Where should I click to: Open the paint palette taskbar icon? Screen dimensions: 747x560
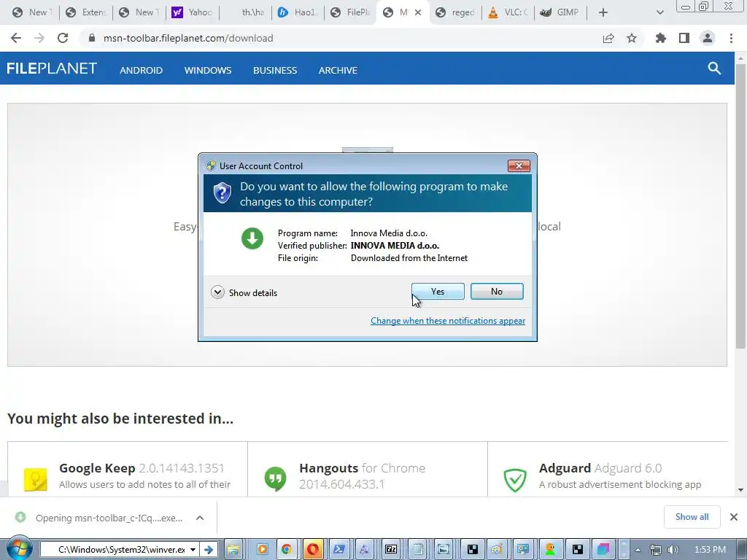tap(496, 550)
